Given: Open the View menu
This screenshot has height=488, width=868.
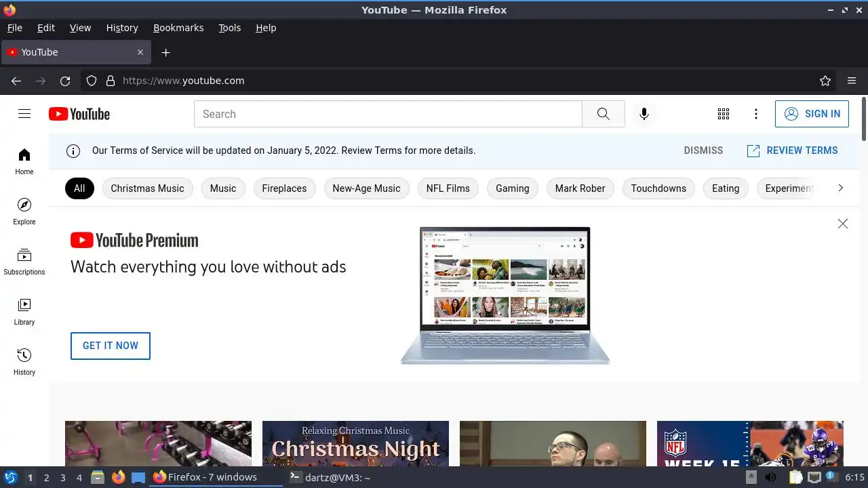Looking at the screenshot, I should [x=80, y=28].
